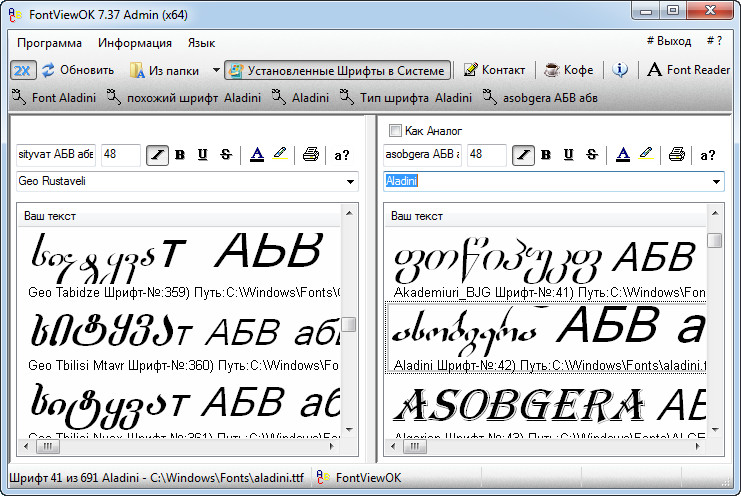Image resolution: width=741 pixels, height=496 pixels.
Task: Click the a? button in left pane
Action: point(341,155)
